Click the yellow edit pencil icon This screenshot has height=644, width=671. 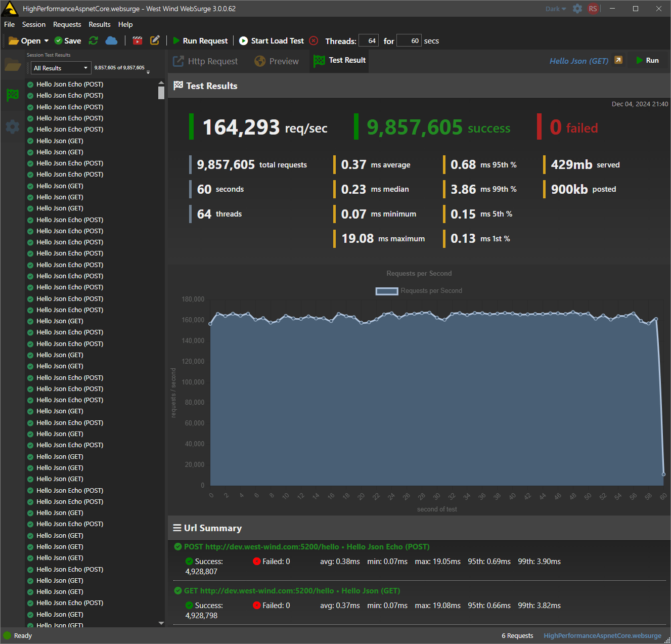tap(155, 40)
